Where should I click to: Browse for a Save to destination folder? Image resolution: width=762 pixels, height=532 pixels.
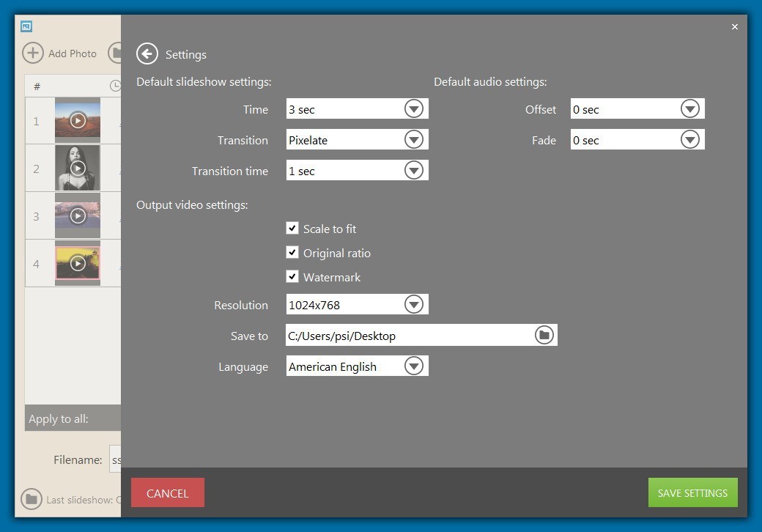543,335
